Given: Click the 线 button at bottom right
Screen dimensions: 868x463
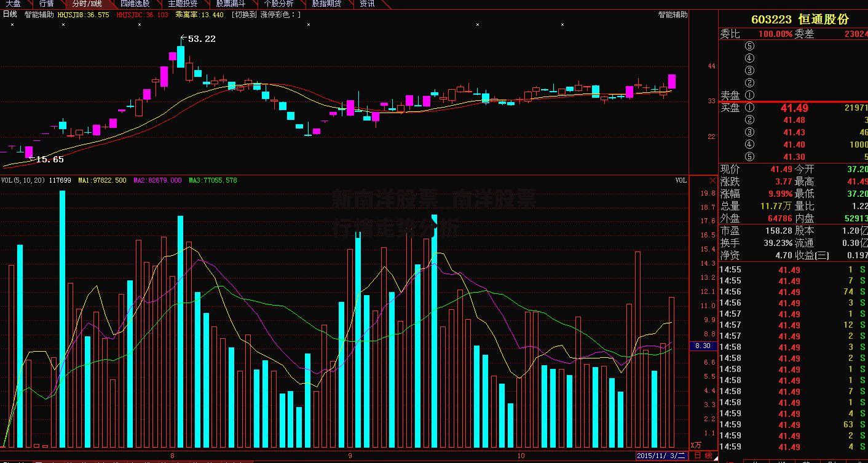Looking at the screenshot, I should [x=708, y=456].
